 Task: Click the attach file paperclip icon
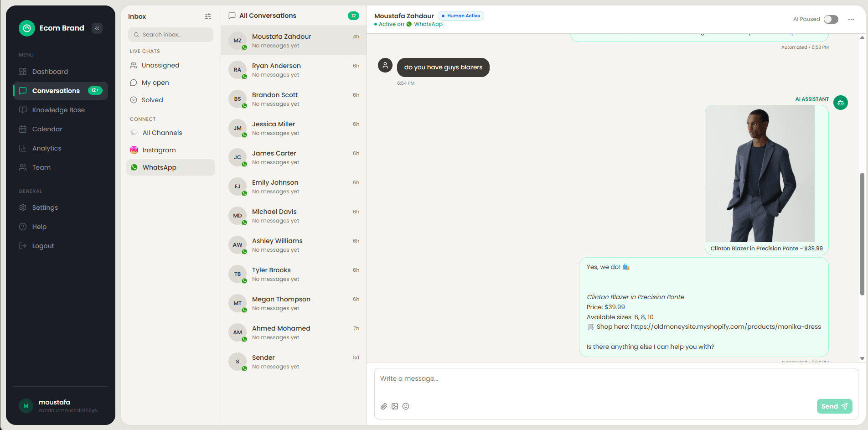click(x=384, y=406)
